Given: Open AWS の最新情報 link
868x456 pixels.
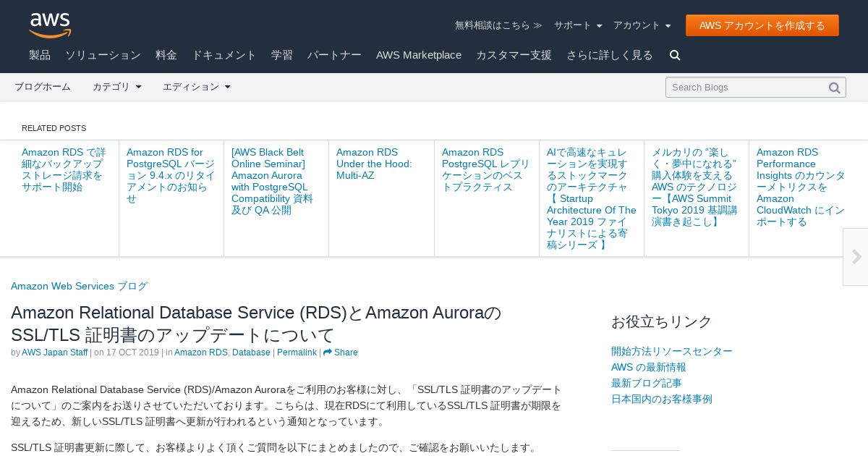Looking at the screenshot, I should [x=649, y=367].
